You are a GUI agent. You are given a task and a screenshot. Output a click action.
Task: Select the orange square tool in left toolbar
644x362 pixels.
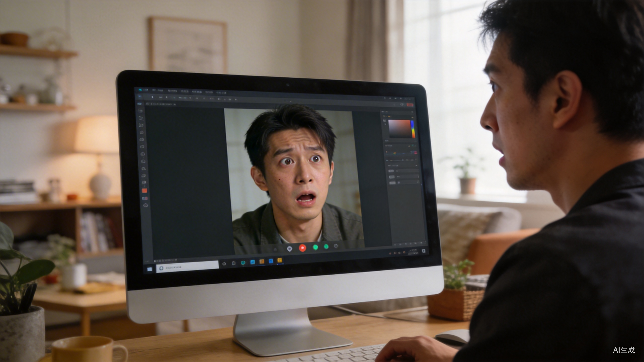point(144,191)
